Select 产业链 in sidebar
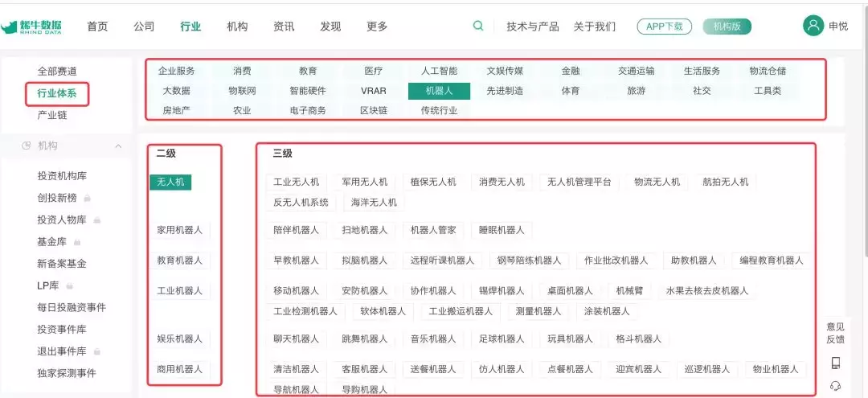868x398 pixels. coord(52,115)
